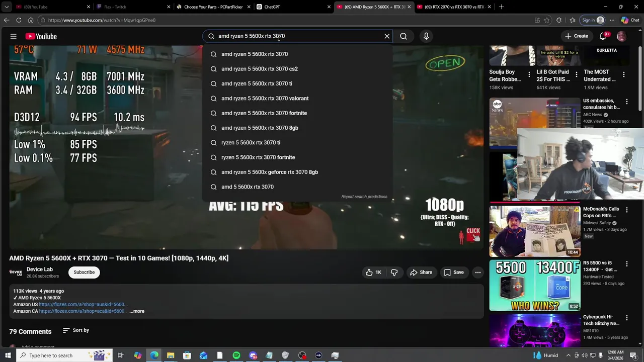This screenshot has width=644, height=362.
Task: Select suggestion 'amd ryzen 5 5600x rtx 3070 cs2'
Action: (x=297, y=69)
